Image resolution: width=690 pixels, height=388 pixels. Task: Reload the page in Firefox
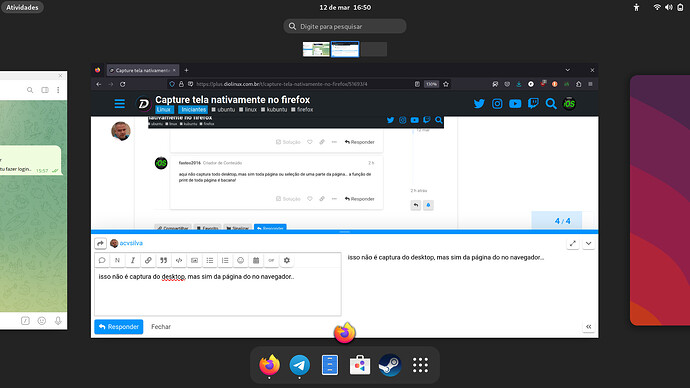click(x=123, y=84)
